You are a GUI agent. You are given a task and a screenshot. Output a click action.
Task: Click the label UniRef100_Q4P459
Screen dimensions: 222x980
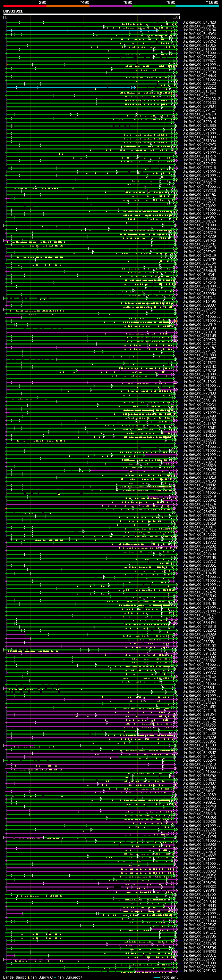pos(199,508)
